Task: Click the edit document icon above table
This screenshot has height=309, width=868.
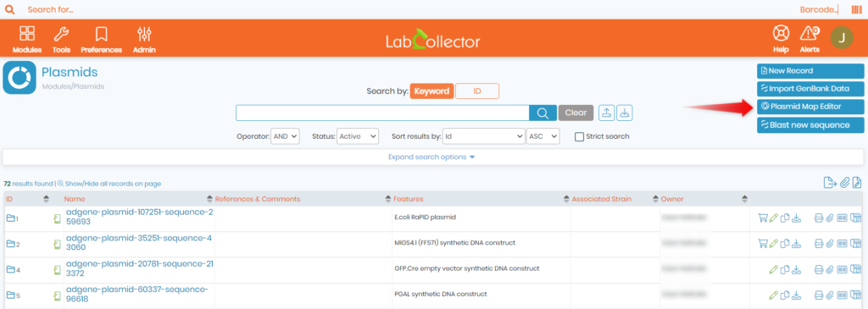Action: point(857,182)
